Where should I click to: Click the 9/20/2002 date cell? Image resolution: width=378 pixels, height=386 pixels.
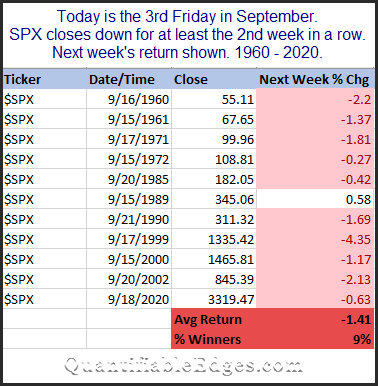click(x=129, y=279)
